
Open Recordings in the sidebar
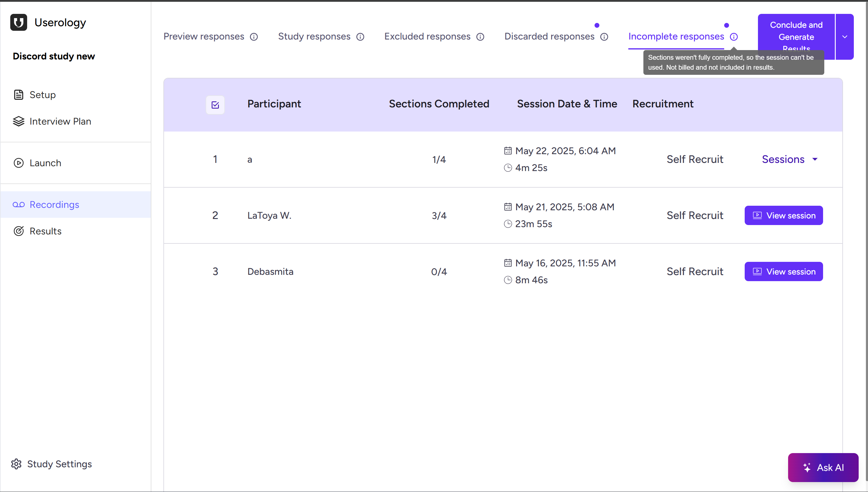click(x=54, y=205)
